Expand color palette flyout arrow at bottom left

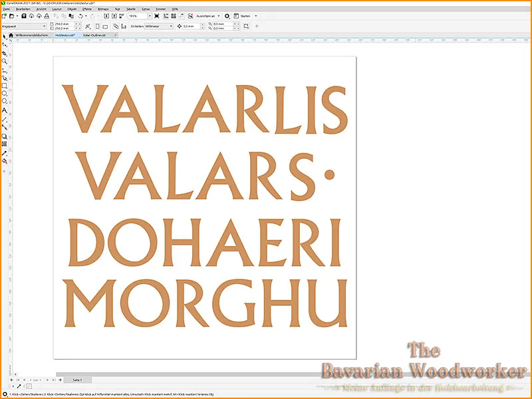click(x=13, y=386)
